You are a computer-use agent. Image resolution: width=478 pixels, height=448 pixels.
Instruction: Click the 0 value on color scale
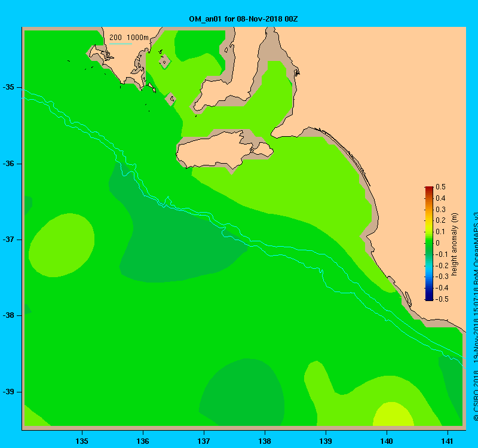point(438,243)
